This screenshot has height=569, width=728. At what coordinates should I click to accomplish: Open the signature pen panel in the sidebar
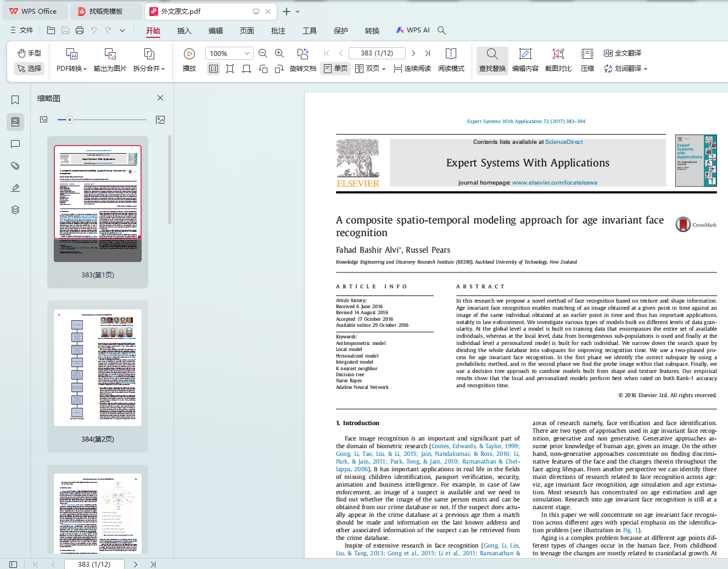[x=15, y=188]
